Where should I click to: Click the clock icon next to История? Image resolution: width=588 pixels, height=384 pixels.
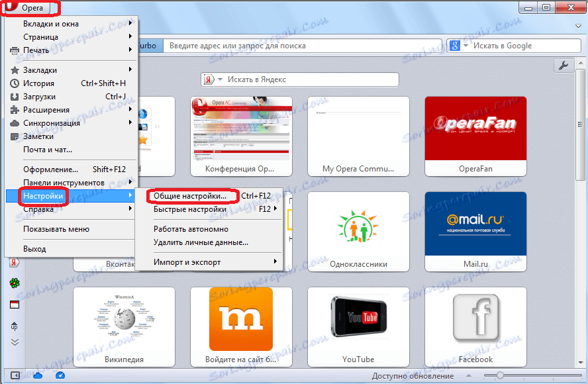coord(15,83)
